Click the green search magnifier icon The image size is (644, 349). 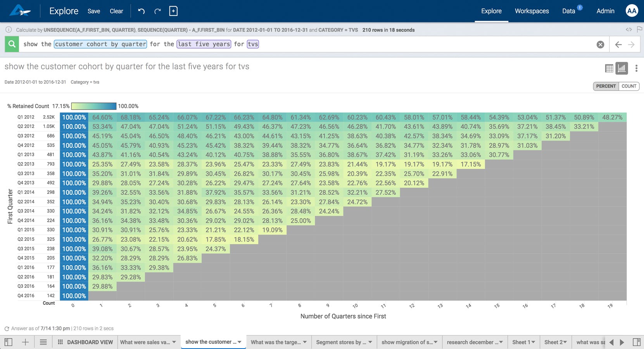[12, 44]
